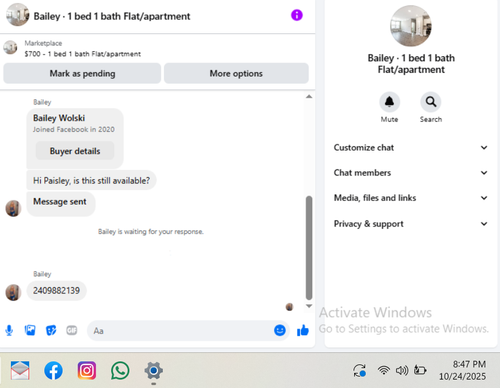Focus the Aa message input field

(188, 330)
